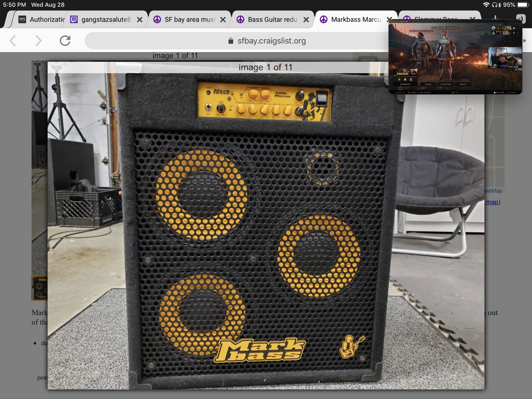The height and width of the screenshot is (399, 532).
Task: Close the gangstazsalute8 tab
Action: (139, 19)
